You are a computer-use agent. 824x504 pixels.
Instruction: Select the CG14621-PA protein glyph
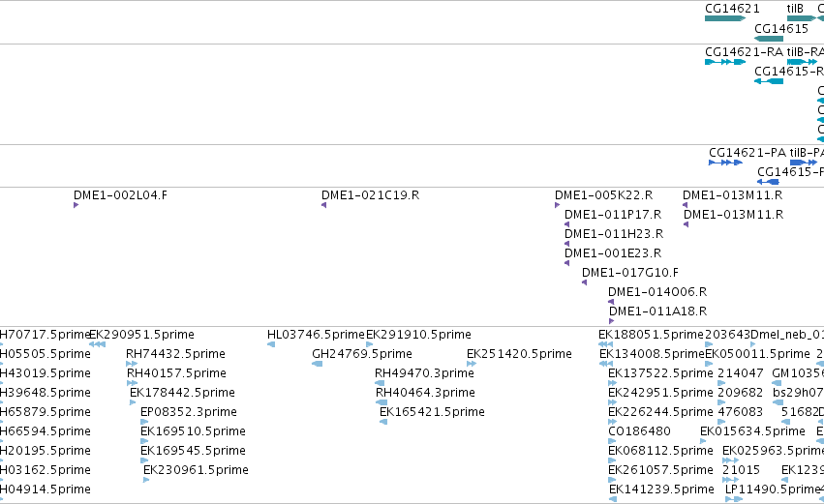click(726, 163)
